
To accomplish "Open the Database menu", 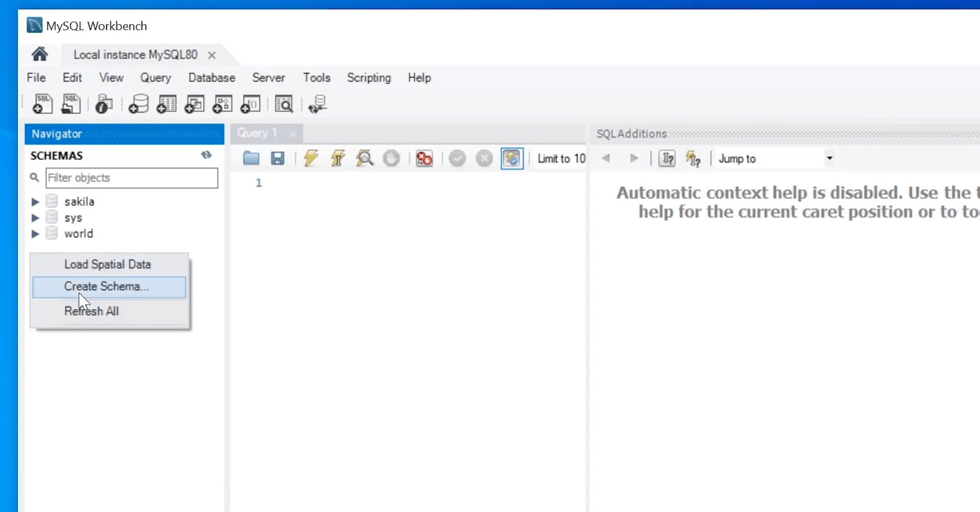I will click(212, 77).
